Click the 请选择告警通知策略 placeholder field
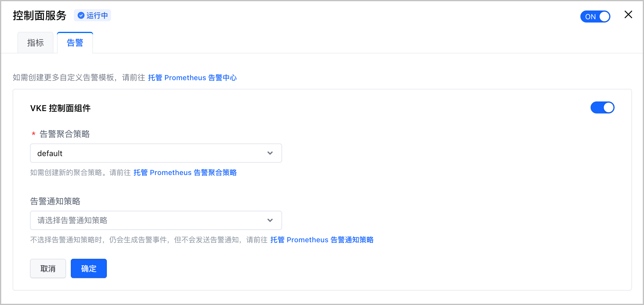644x305 pixels. click(x=156, y=220)
